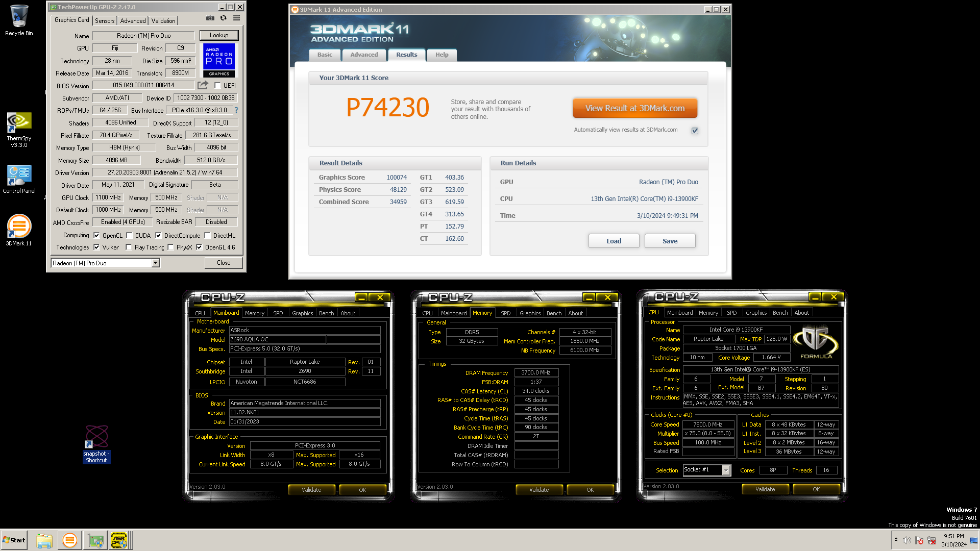Image resolution: width=980 pixels, height=551 pixels.
Task: Click the Windows Start button
Action: point(14,540)
